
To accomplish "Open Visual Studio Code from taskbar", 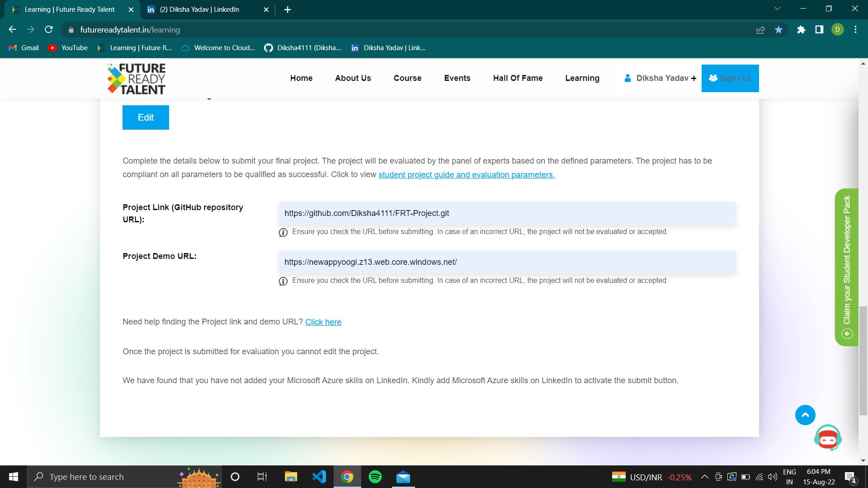I will click(319, 477).
